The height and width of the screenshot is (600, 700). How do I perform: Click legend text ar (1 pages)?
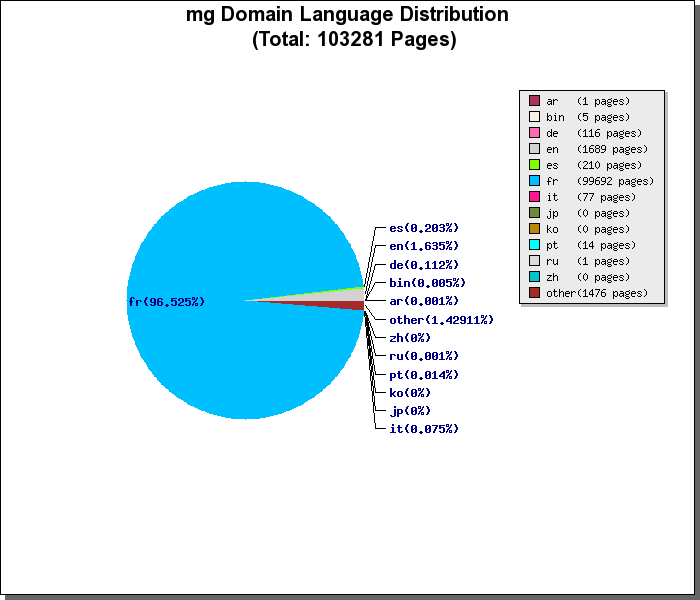click(588, 101)
